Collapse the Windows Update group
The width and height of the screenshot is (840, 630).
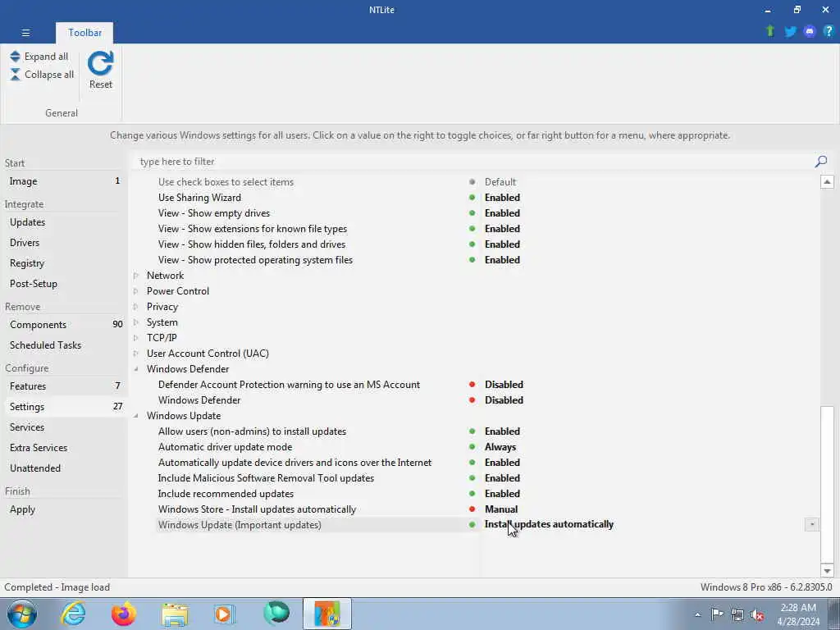coord(136,415)
